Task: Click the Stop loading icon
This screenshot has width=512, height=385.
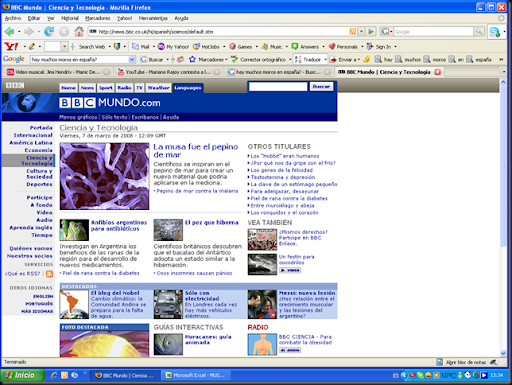Action: [x=64, y=32]
